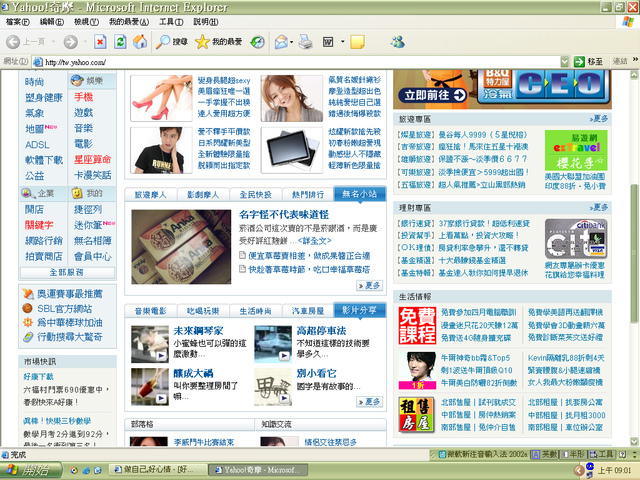Edit page with Word icon

tap(328, 42)
